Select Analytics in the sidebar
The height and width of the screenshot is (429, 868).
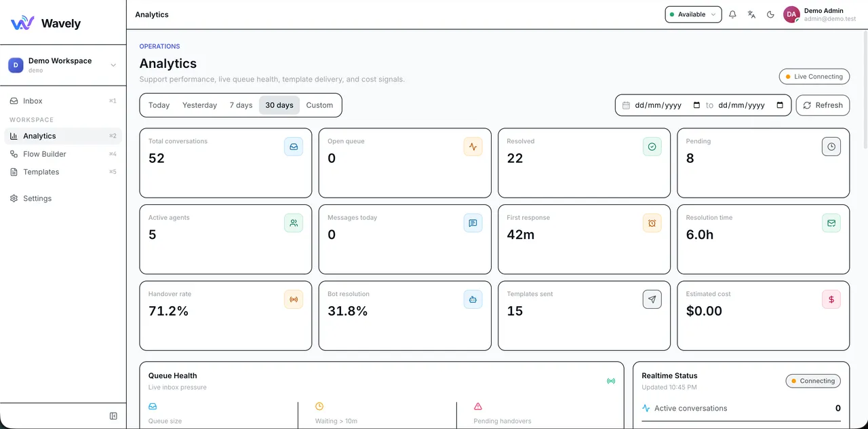(x=63, y=136)
